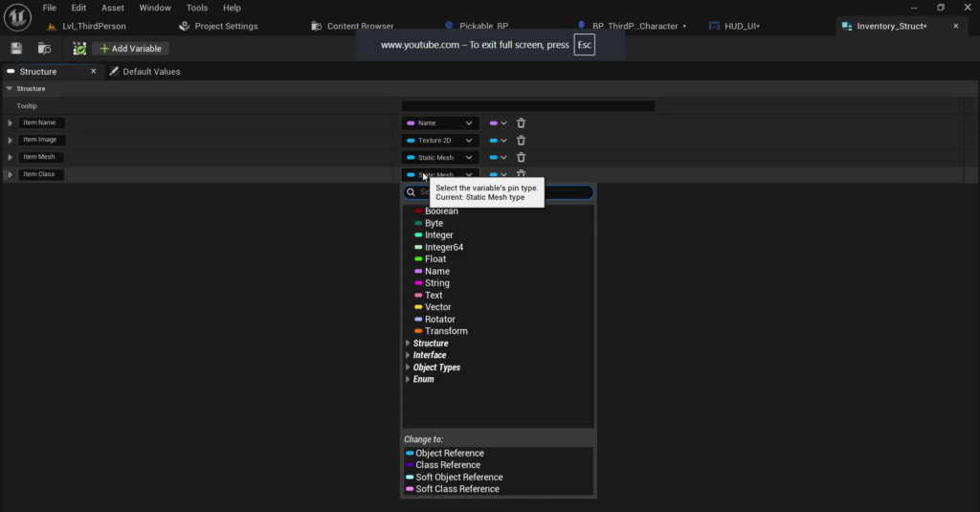The width and height of the screenshot is (980, 512).
Task: Open the Help menu
Action: [x=232, y=8]
